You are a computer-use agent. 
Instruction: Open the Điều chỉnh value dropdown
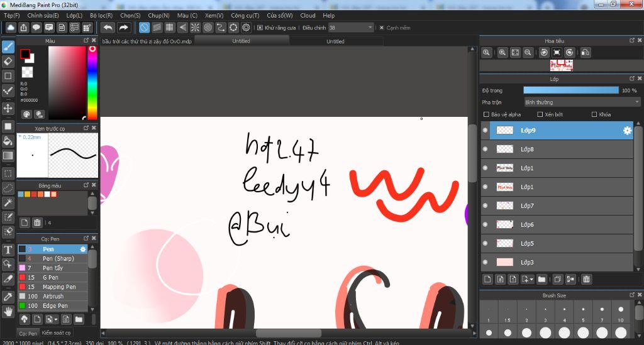point(351,28)
